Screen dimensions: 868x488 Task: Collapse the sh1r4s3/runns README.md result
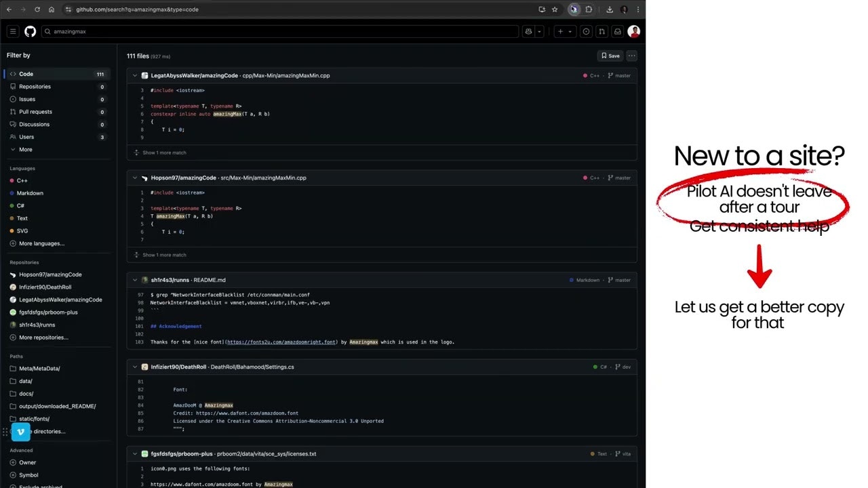[x=135, y=280]
